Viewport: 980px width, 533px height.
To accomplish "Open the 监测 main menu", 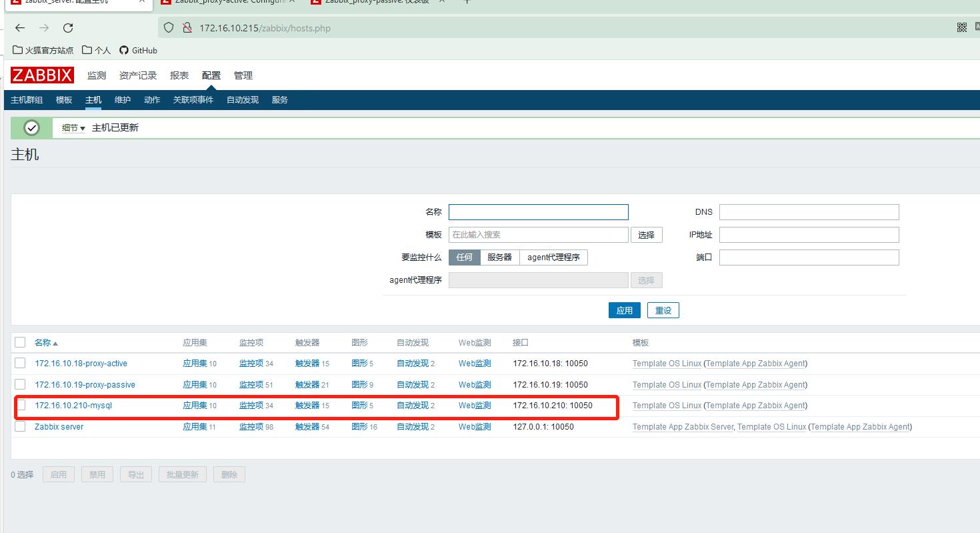I will click(x=97, y=75).
